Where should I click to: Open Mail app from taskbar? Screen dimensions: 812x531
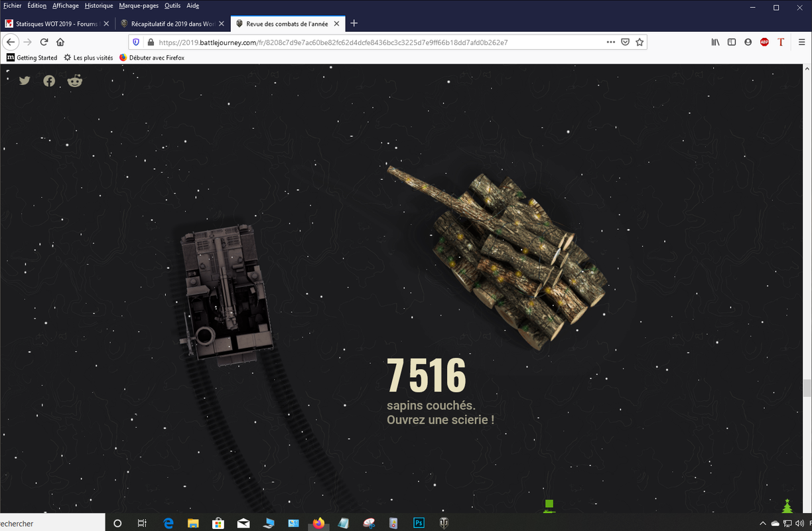click(243, 523)
